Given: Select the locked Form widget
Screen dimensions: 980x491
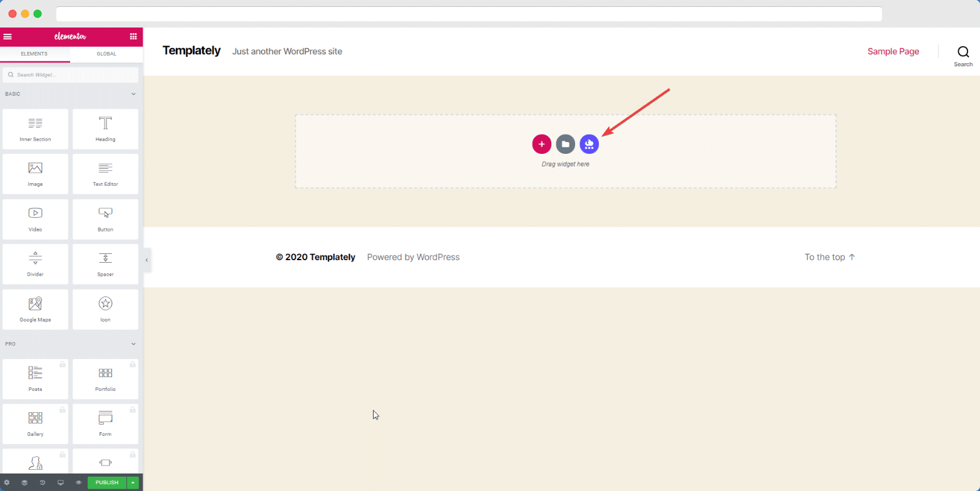Looking at the screenshot, I should 105,424.
